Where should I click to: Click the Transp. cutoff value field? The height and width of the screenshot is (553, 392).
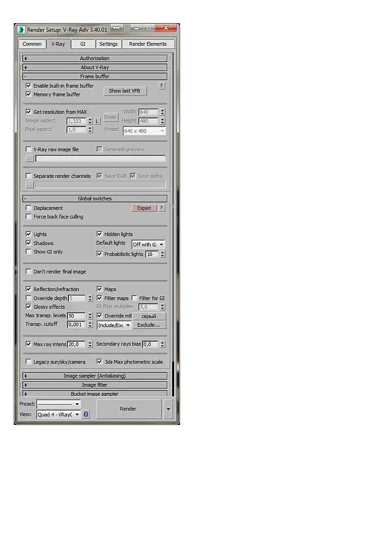76,325
